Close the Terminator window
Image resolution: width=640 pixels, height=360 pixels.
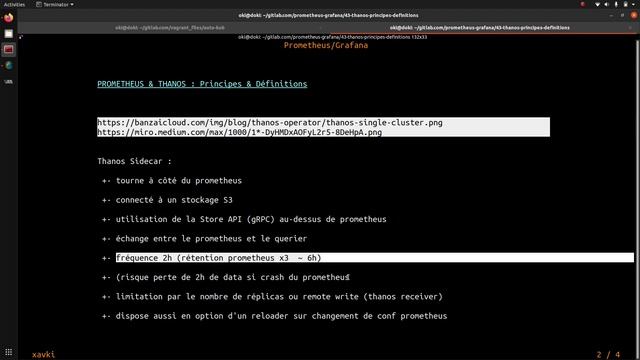coord(634,15)
